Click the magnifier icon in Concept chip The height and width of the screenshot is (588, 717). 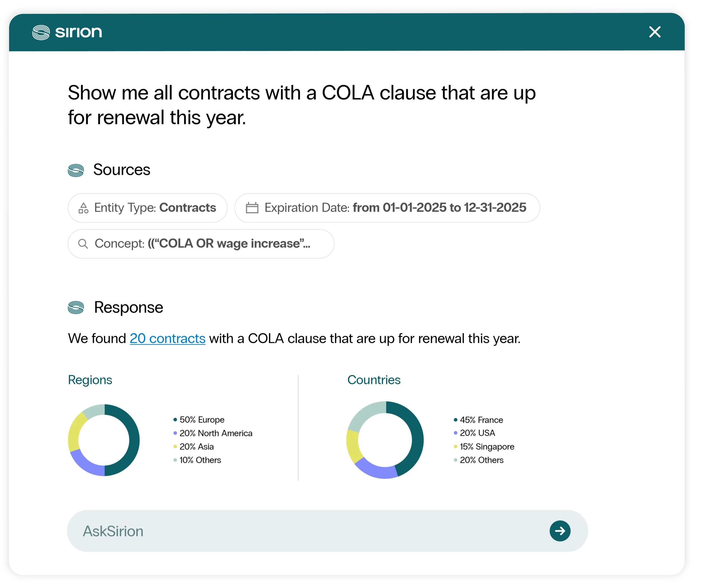coord(83,244)
